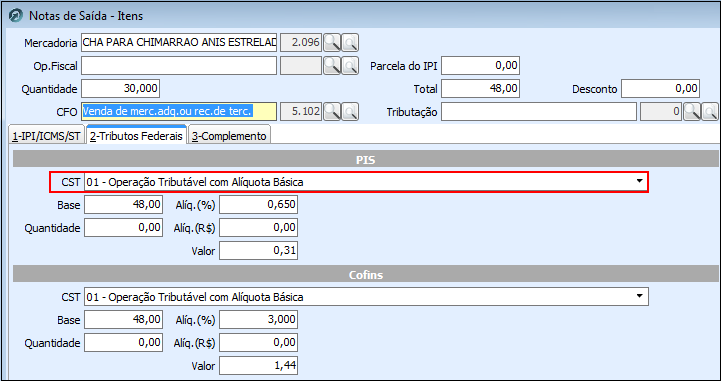Click the Cofins Base field
Image resolution: width=721 pixels, height=381 pixels.
[123, 319]
